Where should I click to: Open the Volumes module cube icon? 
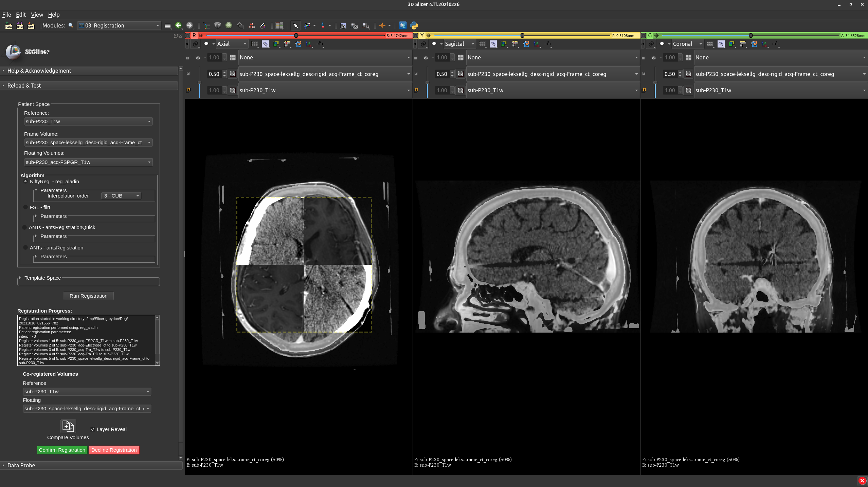[218, 25]
